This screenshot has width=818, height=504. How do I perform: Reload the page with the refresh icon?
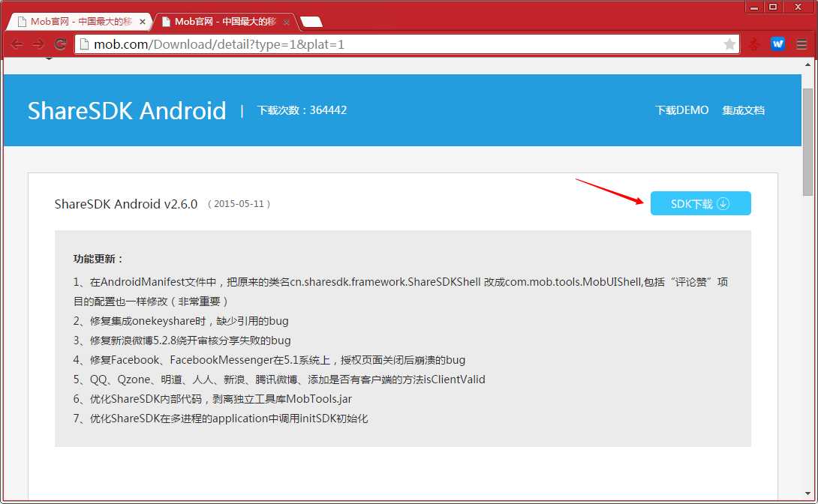[x=60, y=44]
